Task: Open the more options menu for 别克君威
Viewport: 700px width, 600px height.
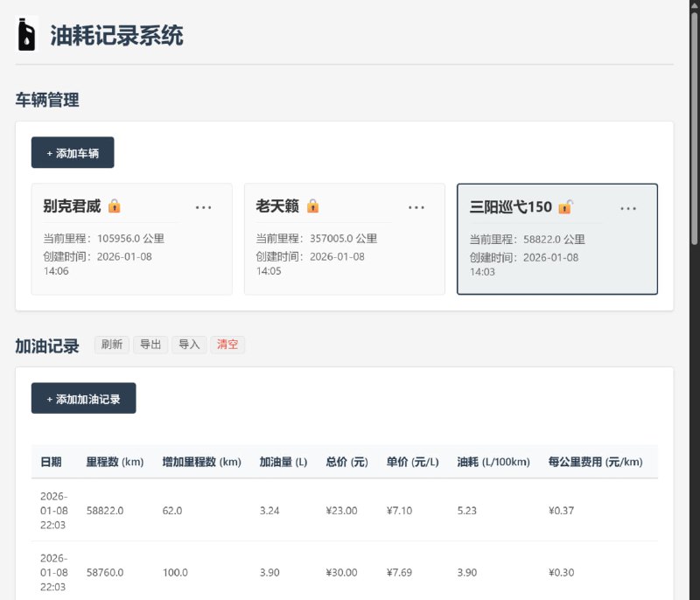Action: click(x=204, y=207)
